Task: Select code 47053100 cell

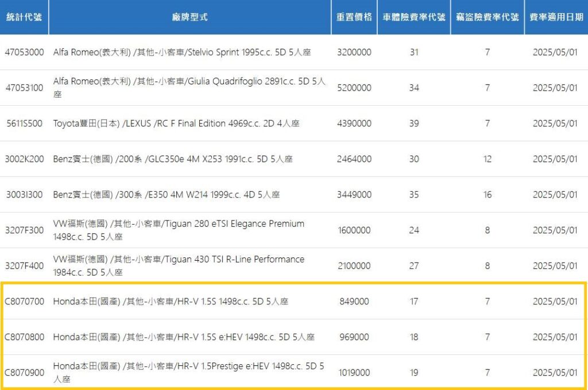Action: [x=24, y=88]
